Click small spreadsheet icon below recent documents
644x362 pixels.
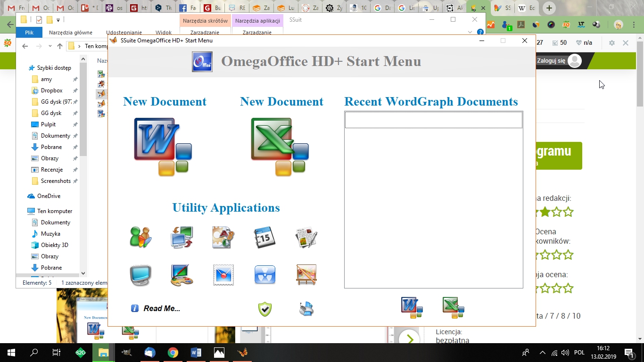pos(454,307)
